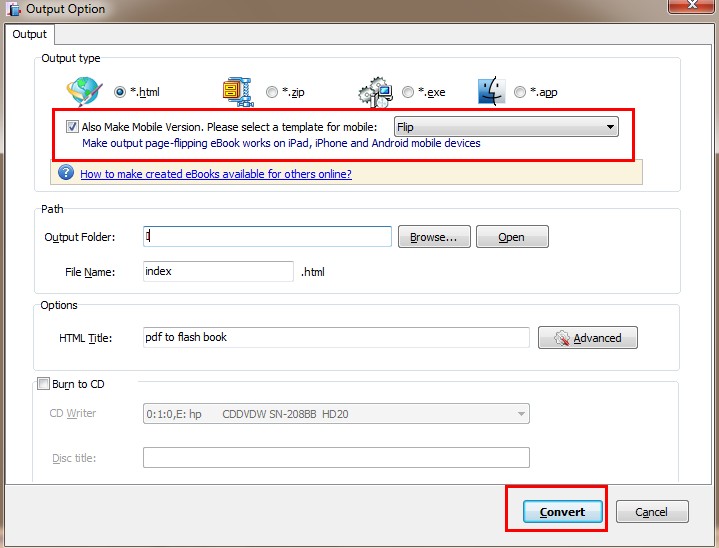Click the blue question mark help icon
This screenshot has width=719, height=548.
click(66, 173)
